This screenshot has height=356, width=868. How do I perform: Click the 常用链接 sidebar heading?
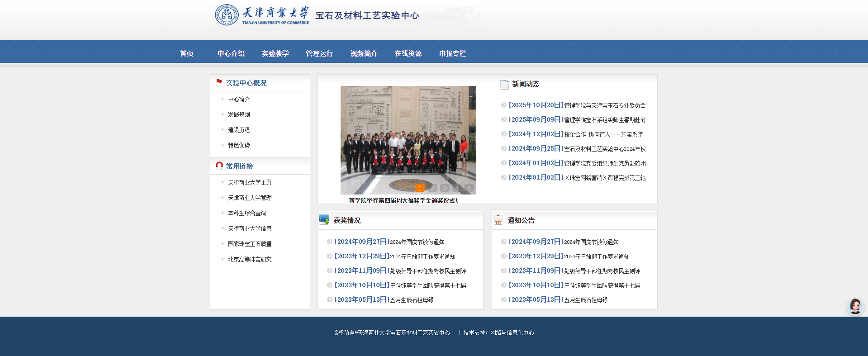tap(239, 166)
